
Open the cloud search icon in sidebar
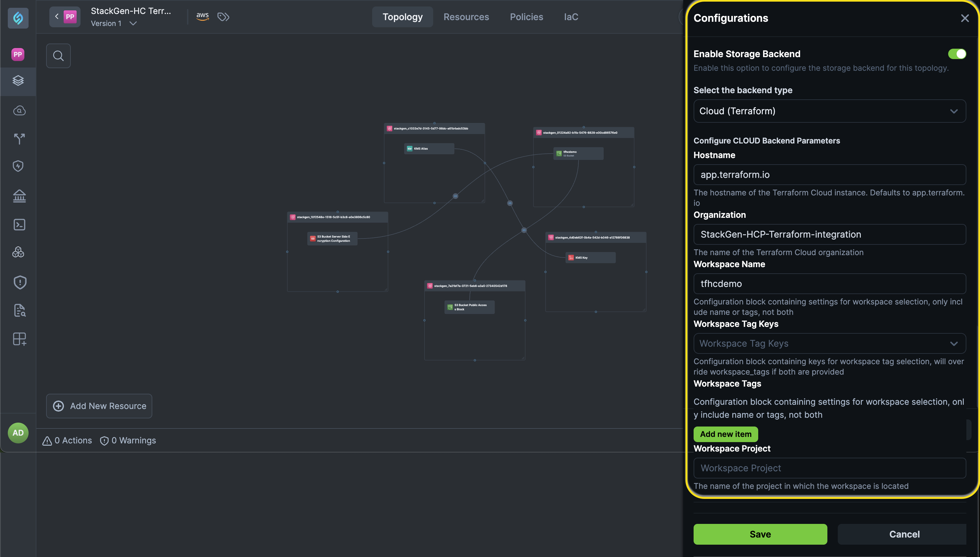tap(19, 111)
